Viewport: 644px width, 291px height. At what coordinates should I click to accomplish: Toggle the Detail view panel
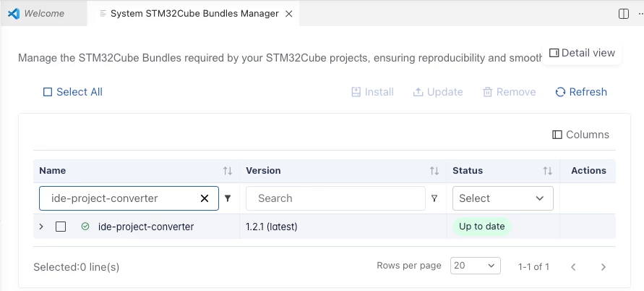click(x=582, y=53)
